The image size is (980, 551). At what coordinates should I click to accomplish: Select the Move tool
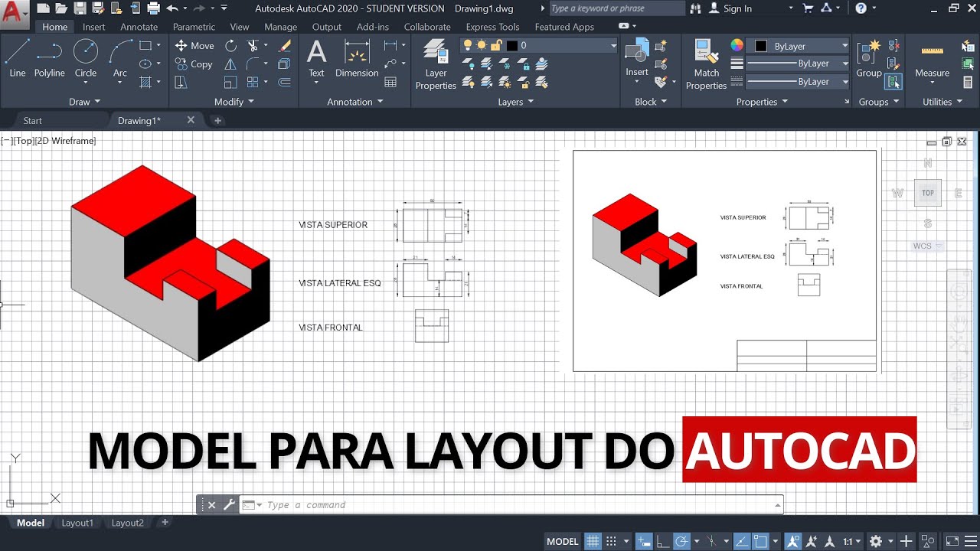point(194,46)
